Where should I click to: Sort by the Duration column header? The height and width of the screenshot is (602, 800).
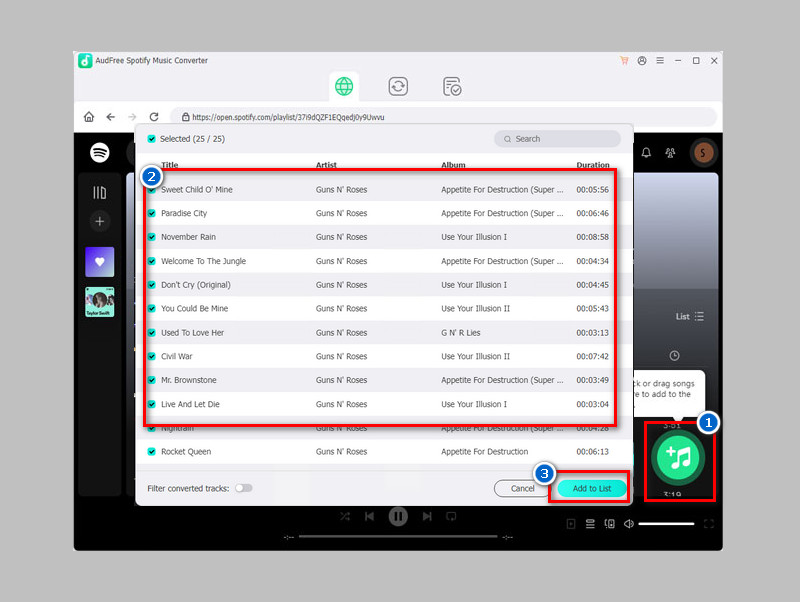pos(593,165)
